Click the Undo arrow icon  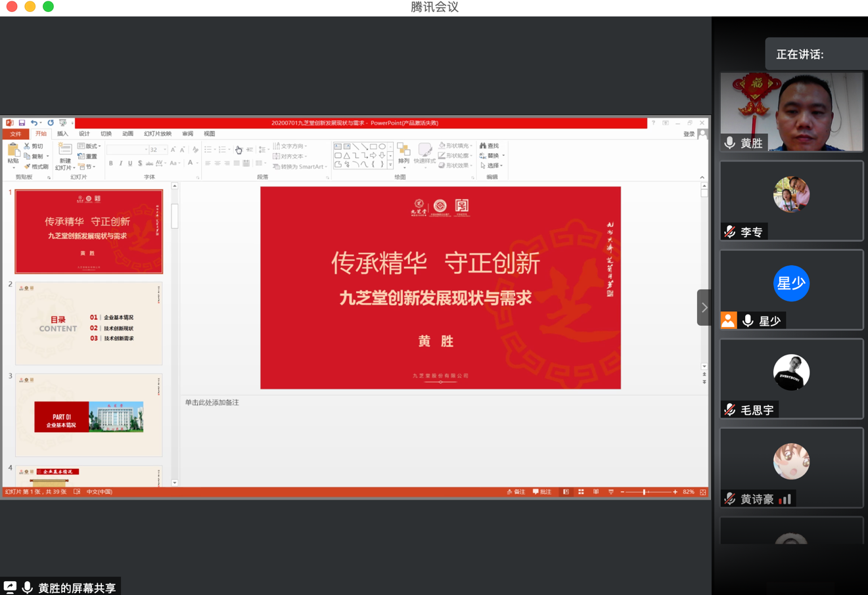(x=34, y=123)
